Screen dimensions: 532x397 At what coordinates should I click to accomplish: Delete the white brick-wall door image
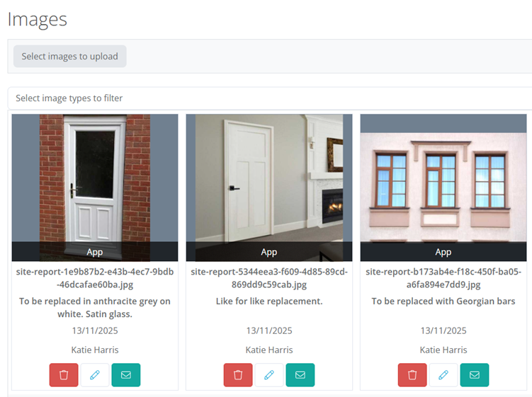coord(64,375)
